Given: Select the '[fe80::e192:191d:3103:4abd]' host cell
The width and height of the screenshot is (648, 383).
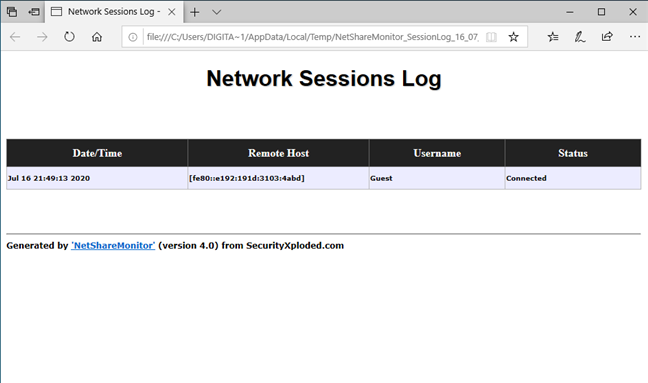Looking at the screenshot, I should click(x=279, y=178).
